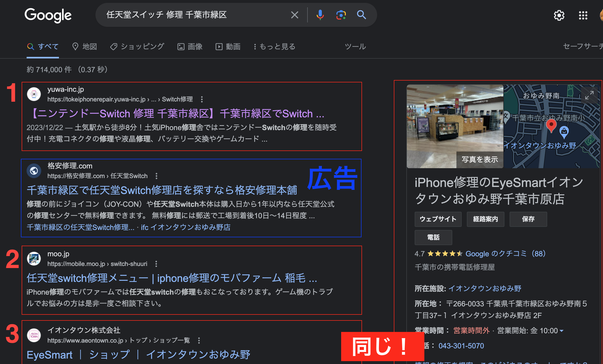Image resolution: width=603 pixels, height=364 pixels.
Task: Click the 電話 button
Action: coord(433,237)
